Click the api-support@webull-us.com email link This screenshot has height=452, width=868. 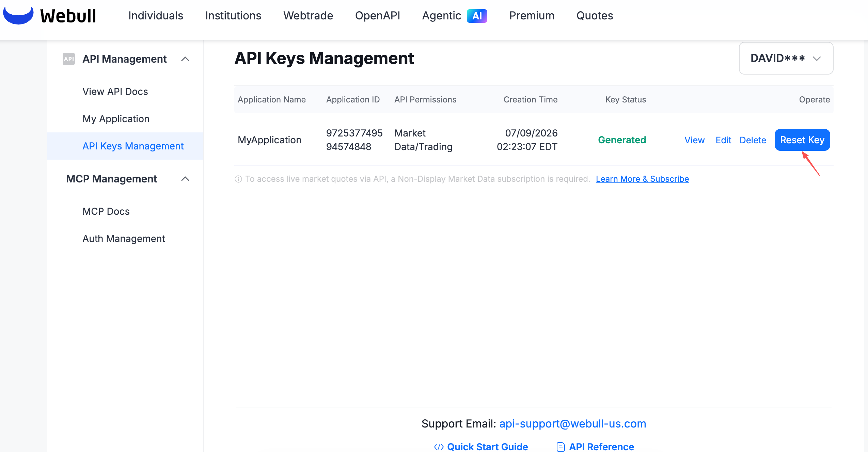tap(572, 424)
